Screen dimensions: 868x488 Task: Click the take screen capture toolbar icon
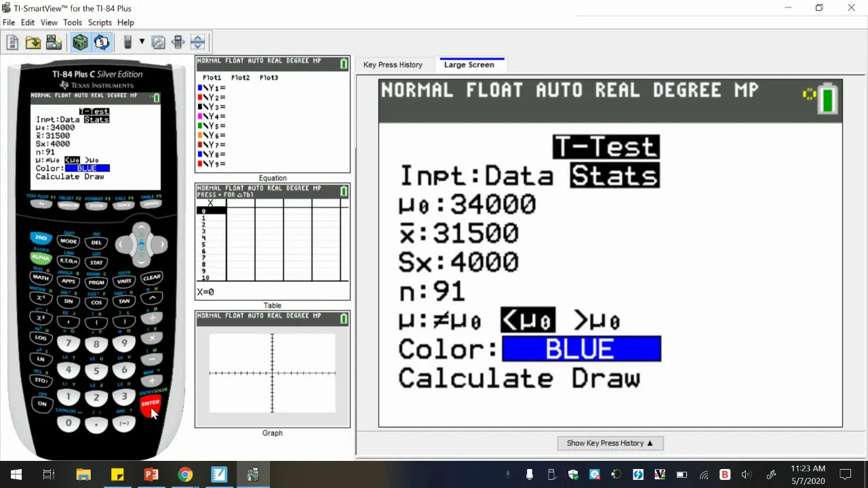click(54, 43)
